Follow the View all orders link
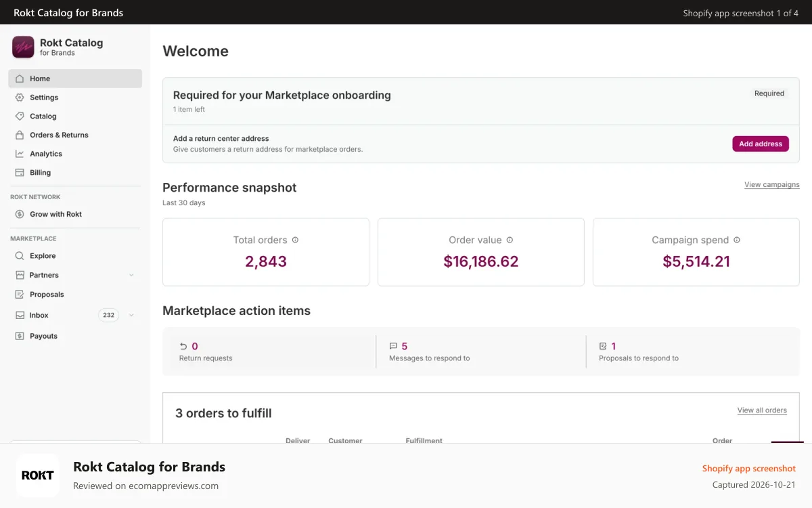This screenshot has height=508, width=812. pyautogui.click(x=762, y=410)
